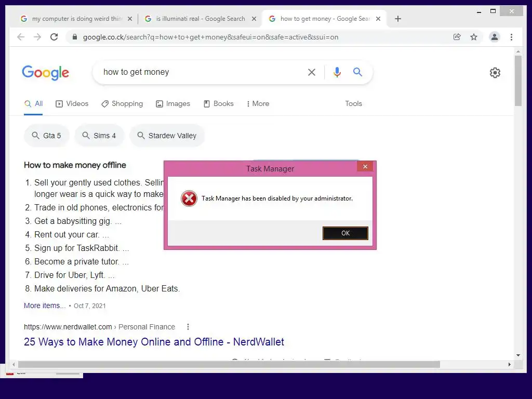The width and height of the screenshot is (532, 399).
Task: Reload the current page
Action: [x=54, y=37]
